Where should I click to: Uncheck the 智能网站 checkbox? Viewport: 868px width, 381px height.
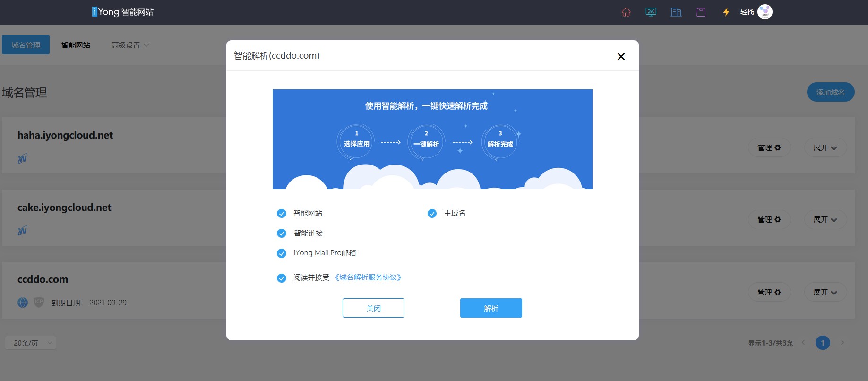(x=281, y=214)
